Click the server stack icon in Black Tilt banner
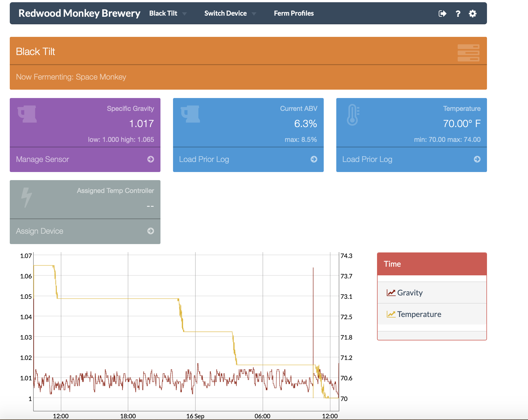Image resolution: width=528 pixels, height=420 pixels. pyautogui.click(x=468, y=52)
